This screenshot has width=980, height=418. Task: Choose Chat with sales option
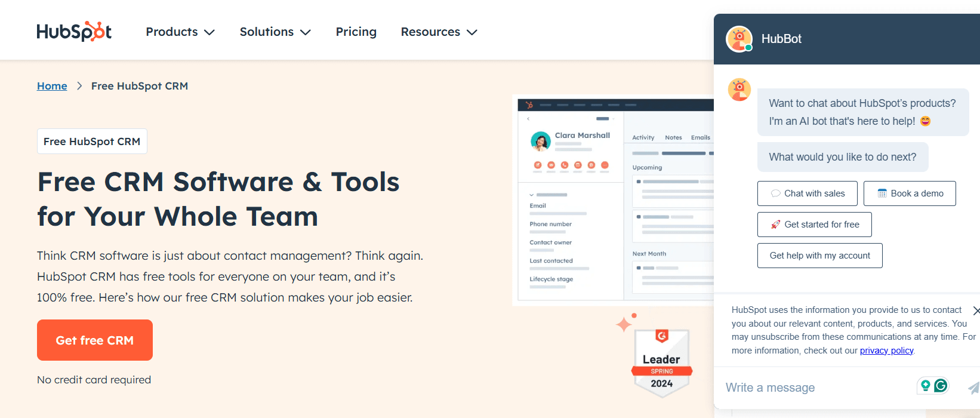click(x=808, y=193)
